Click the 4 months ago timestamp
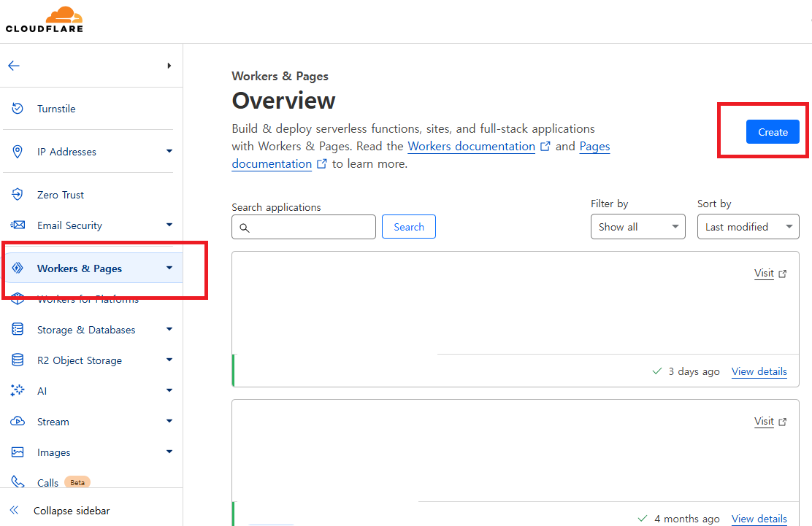 [x=686, y=519]
